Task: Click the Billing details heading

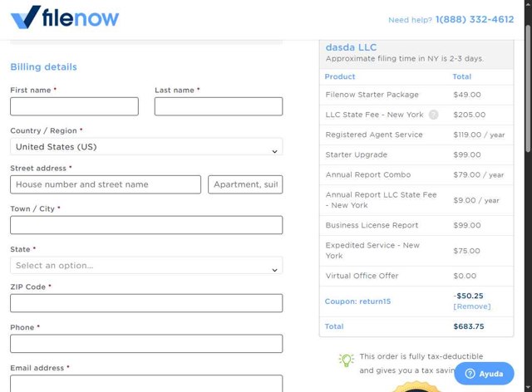Action: tap(43, 66)
